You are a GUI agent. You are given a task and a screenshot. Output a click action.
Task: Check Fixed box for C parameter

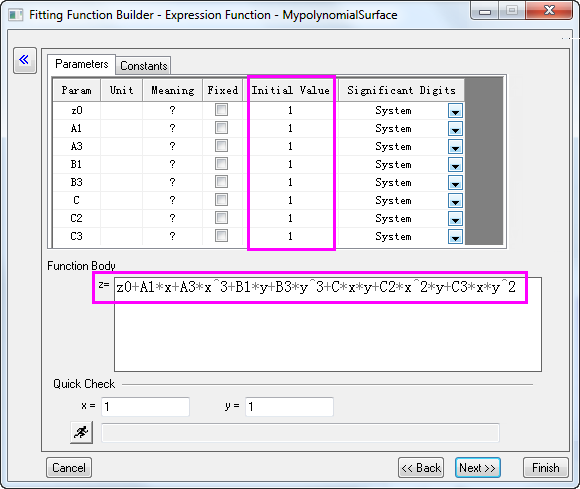pyautogui.click(x=221, y=200)
